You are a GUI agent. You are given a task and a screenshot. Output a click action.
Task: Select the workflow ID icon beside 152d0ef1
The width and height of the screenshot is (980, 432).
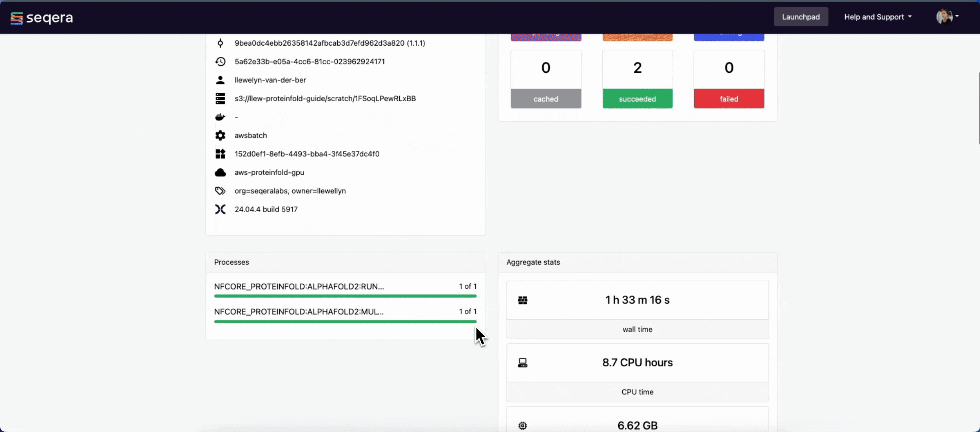(x=220, y=154)
